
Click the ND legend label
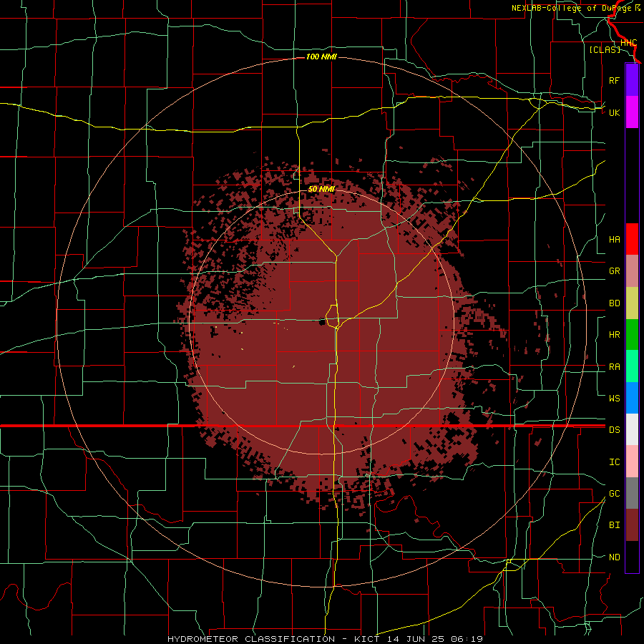point(614,557)
